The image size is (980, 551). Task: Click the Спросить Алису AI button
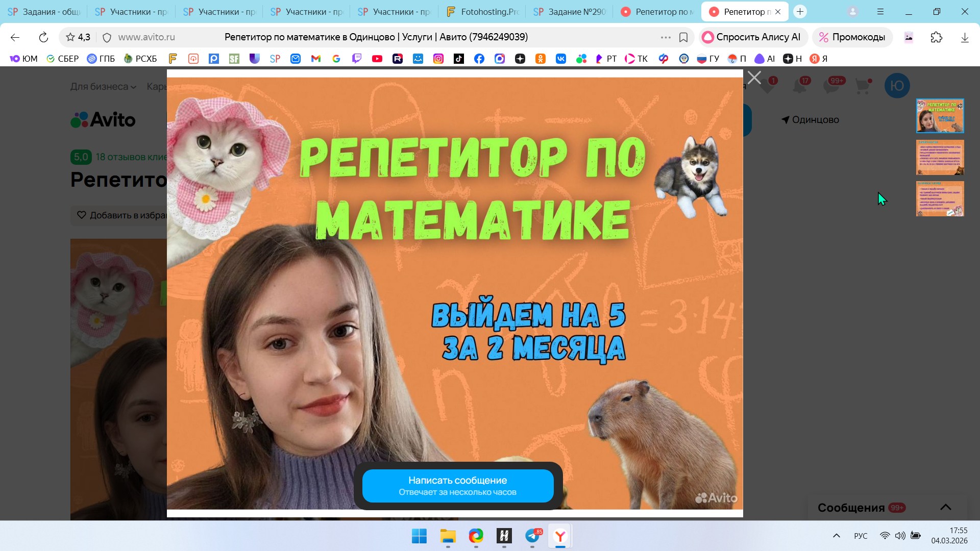click(x=753, y=37)
